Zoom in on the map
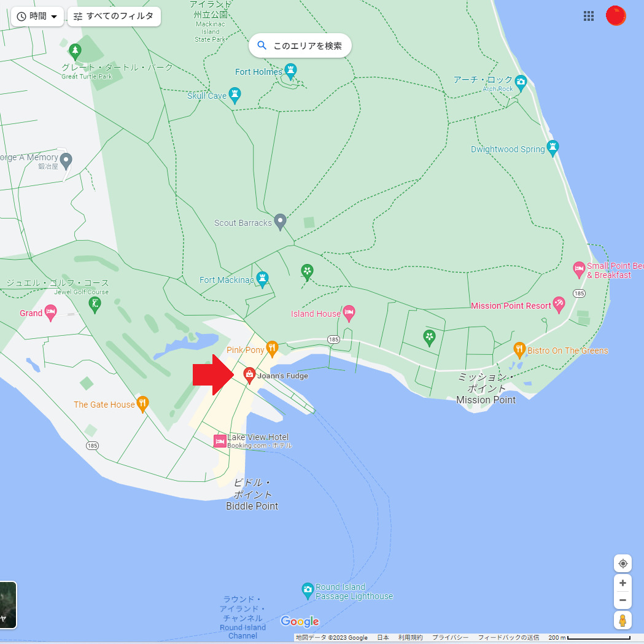Viewport: 644px width, 644px height. click(623, 583)
